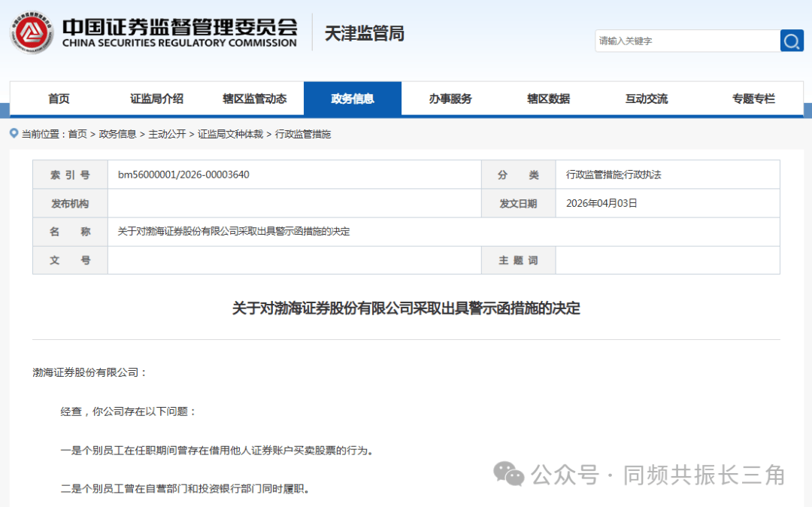
Task: Open the 互动交流 navigation tab
Action: coord(646,99)
